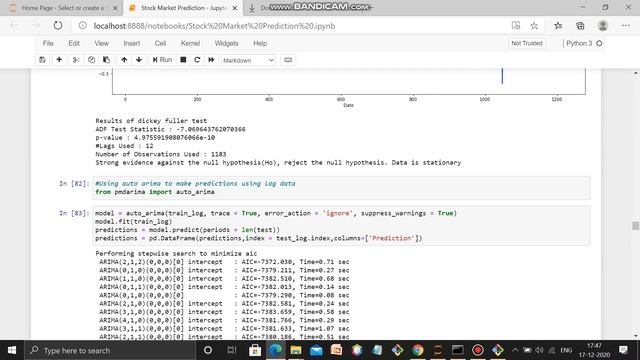
Task: Open the page reader icon in address bar
Action: point(516,26)
